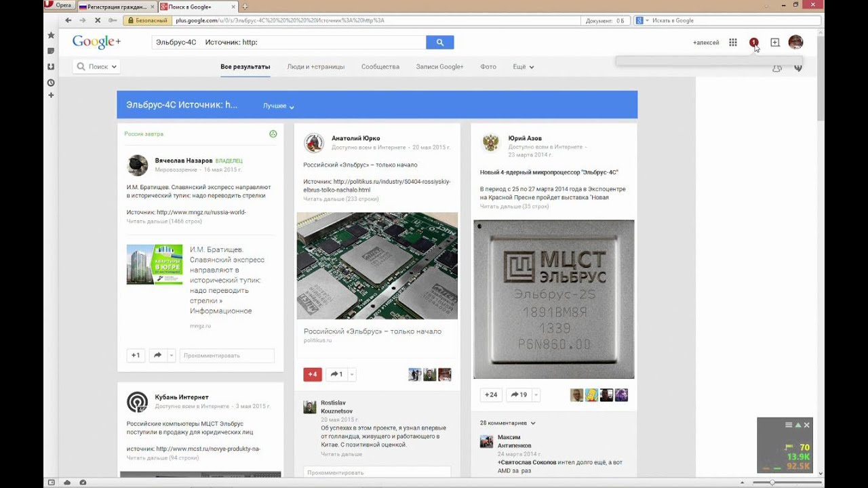The height and width of the screenshot is (488, 868).
Task: Select the 'Сообщества' tab
Action: pos(380,66)
